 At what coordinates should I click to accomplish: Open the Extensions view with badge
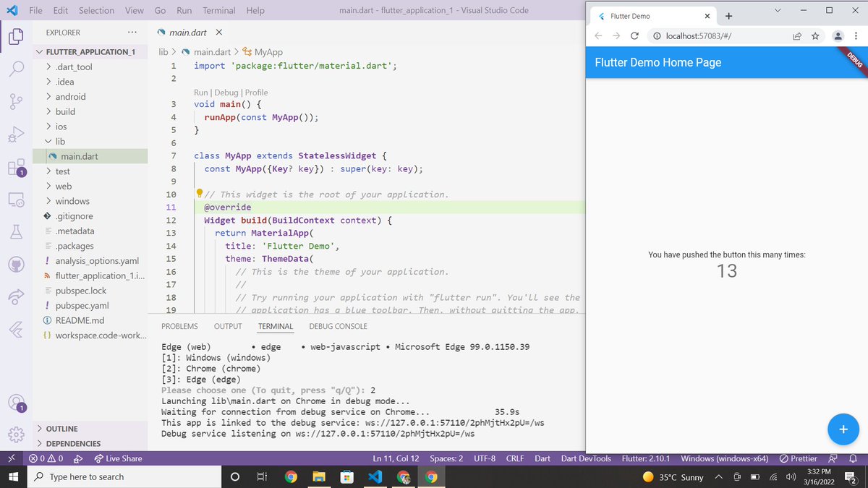tap(16, 168)
